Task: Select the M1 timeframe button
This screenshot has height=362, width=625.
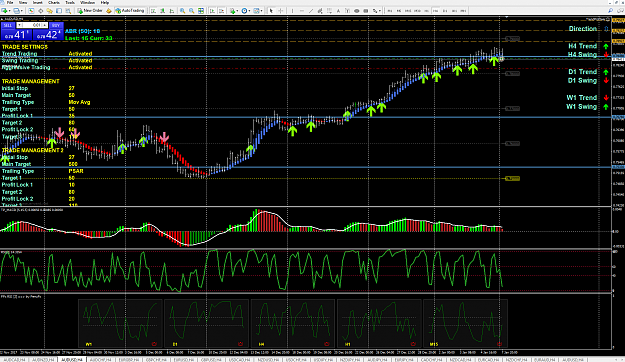Action: [x=390, y=11]
